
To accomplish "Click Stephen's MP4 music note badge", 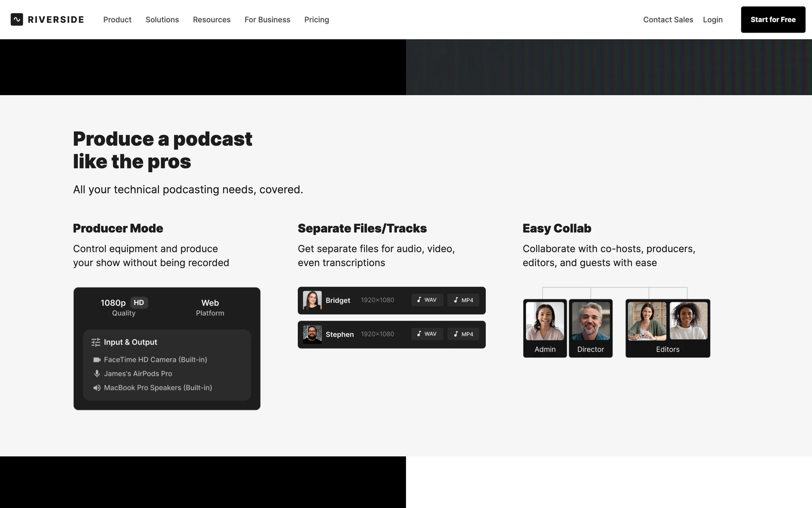I will point(463,334).
